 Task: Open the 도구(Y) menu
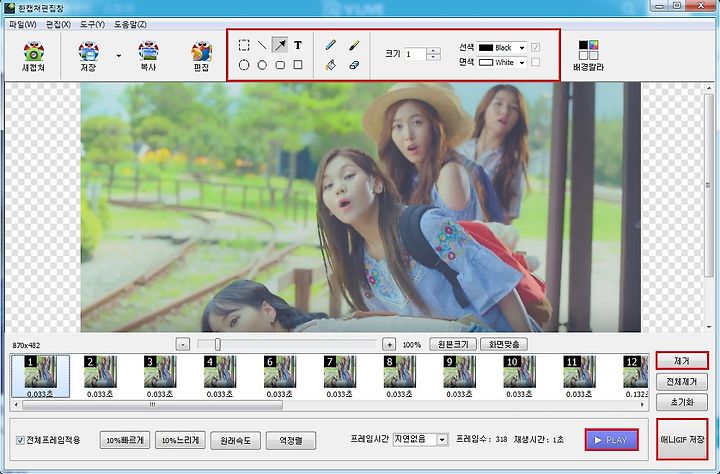[92, 24]
